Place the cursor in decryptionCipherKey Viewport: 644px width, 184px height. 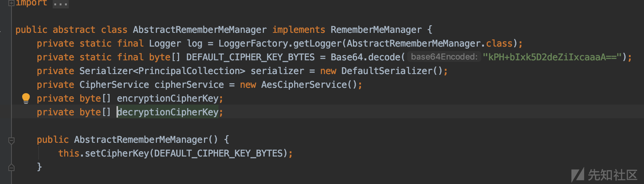(x=168, y=112)
